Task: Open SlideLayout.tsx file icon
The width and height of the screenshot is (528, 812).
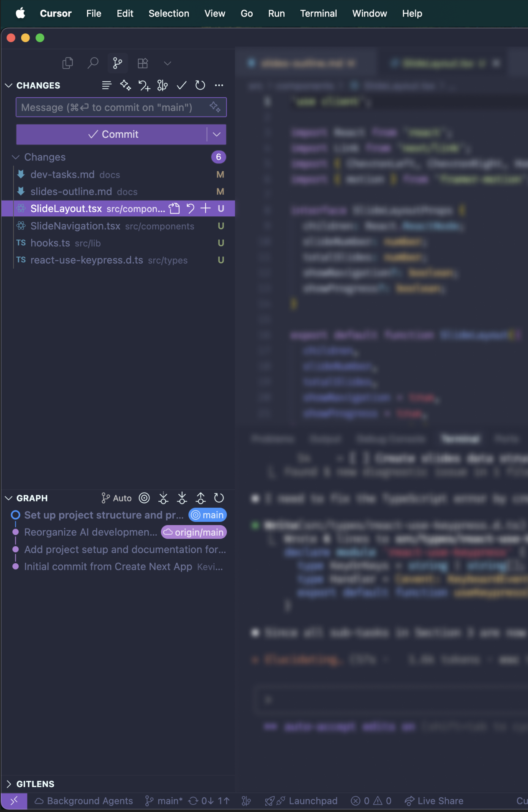Action: coord(174,208)
